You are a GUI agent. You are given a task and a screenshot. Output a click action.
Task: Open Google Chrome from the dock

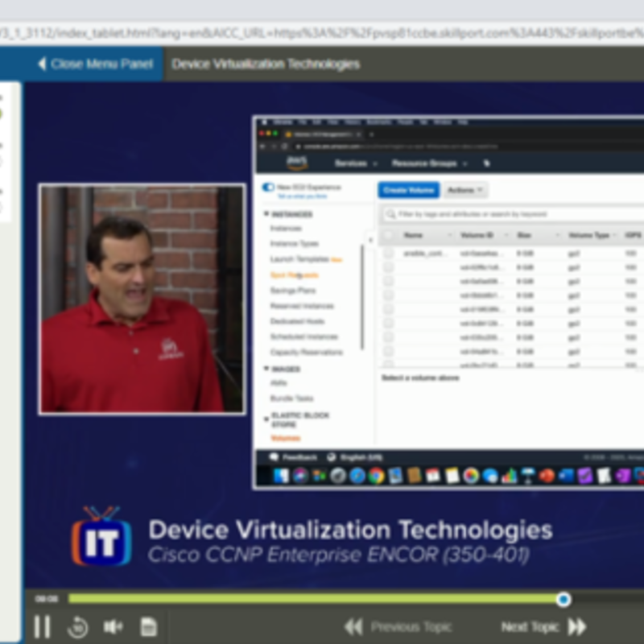376,476
